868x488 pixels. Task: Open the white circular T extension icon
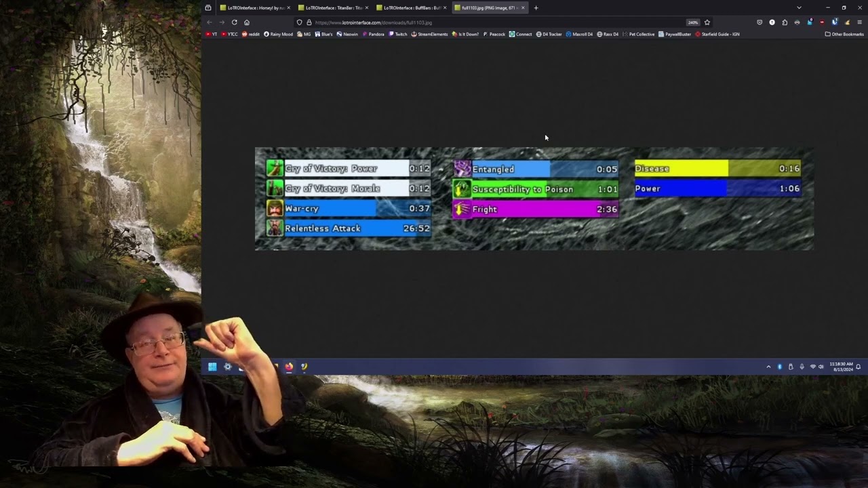(x=772, y=22)
